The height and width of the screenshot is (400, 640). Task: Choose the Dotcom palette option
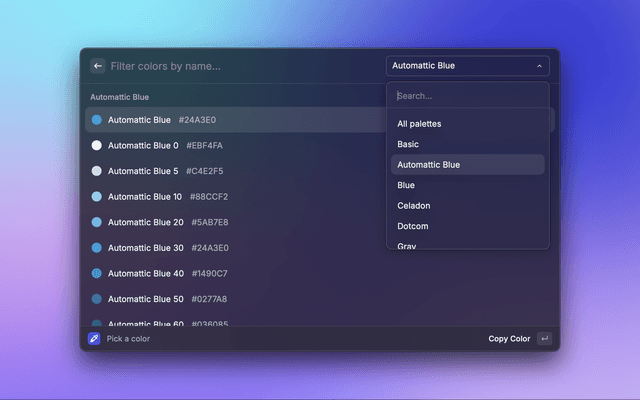pos(413,226)
